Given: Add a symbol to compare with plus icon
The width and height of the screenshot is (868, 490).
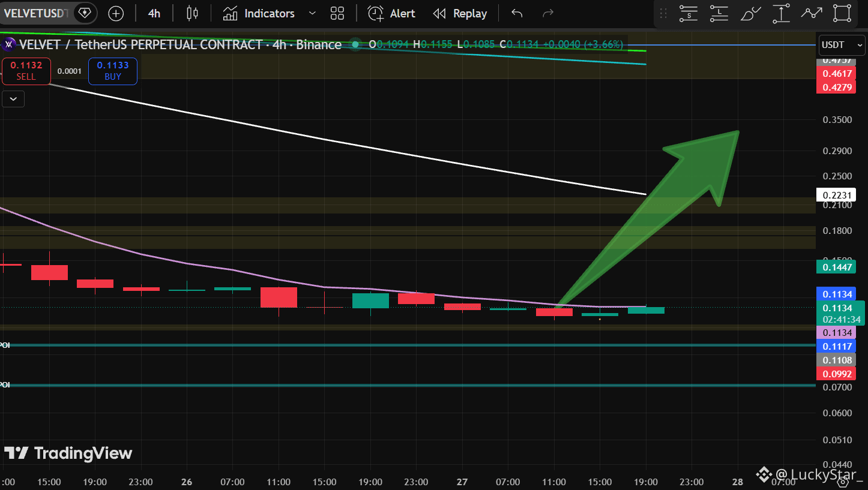Looking at the screenshot, I should 116,13.
